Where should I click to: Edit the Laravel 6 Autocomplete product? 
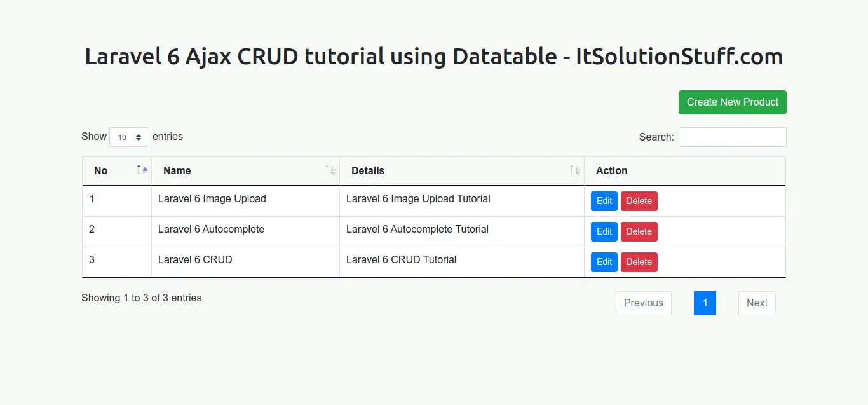coord(604,231)
